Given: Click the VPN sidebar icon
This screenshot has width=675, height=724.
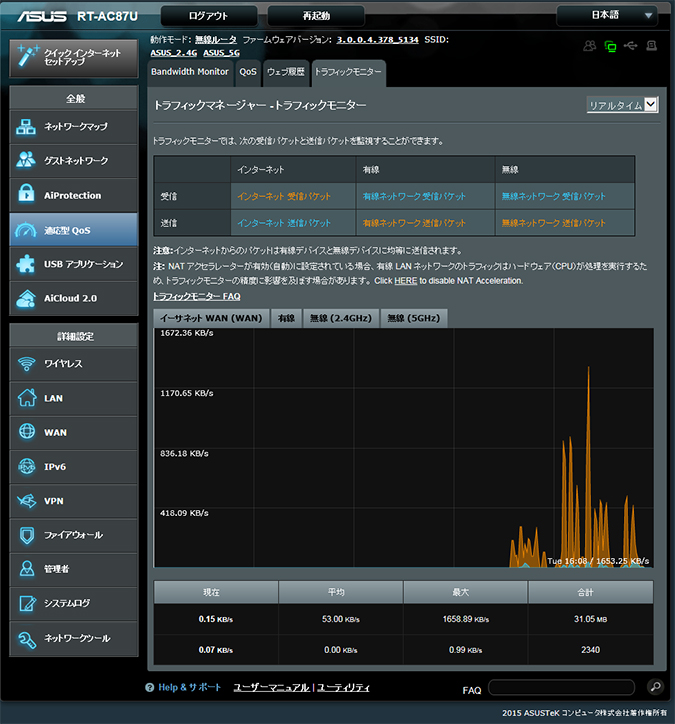Looking at the screenshot, I should pyautogui.click(x=27, y=501).
